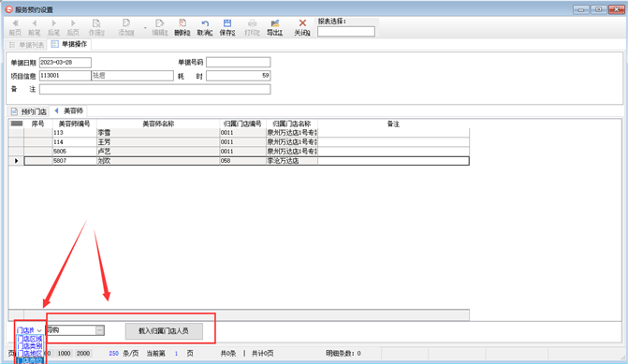This screenshot has width=628, height=364.
Task: Click beautician name 李雪
Action: click(x=158, y=133)
